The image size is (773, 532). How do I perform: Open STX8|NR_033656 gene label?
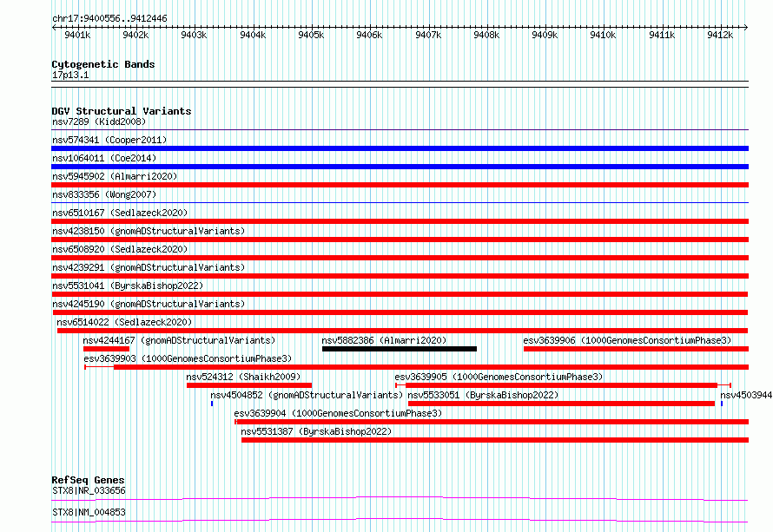click(89, 490)
